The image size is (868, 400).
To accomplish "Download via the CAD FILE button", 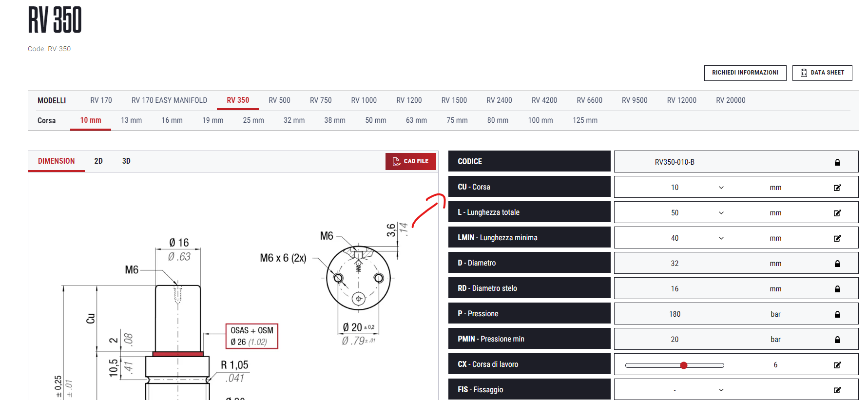I will point(411,161).
